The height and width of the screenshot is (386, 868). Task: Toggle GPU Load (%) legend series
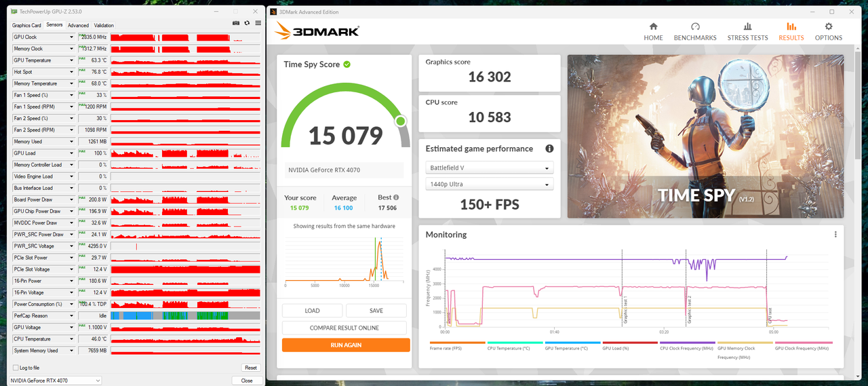click(x=630, y=345)
